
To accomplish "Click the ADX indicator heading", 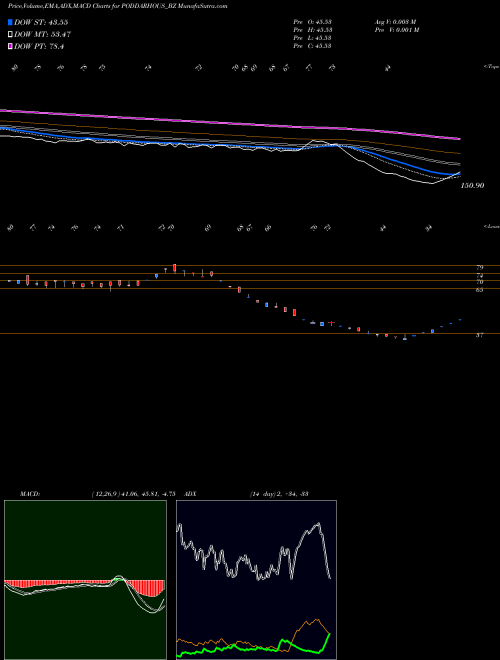I will [190, 494].
